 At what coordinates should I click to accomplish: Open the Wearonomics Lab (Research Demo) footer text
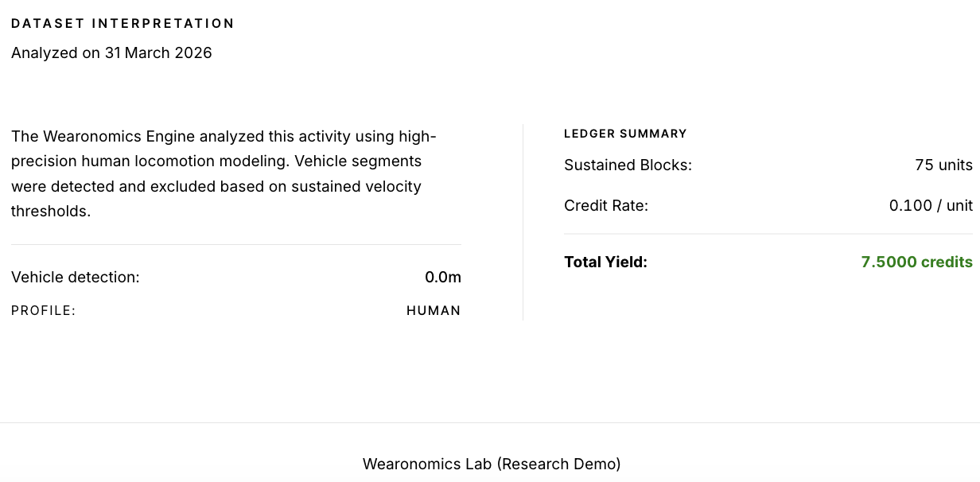coord(491,464)
